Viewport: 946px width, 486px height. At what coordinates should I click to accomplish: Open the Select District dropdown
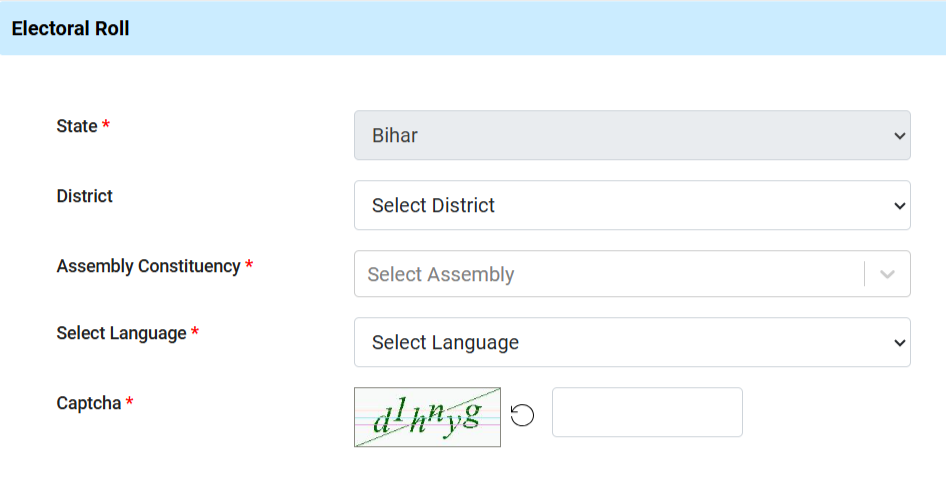click(632, 205)
